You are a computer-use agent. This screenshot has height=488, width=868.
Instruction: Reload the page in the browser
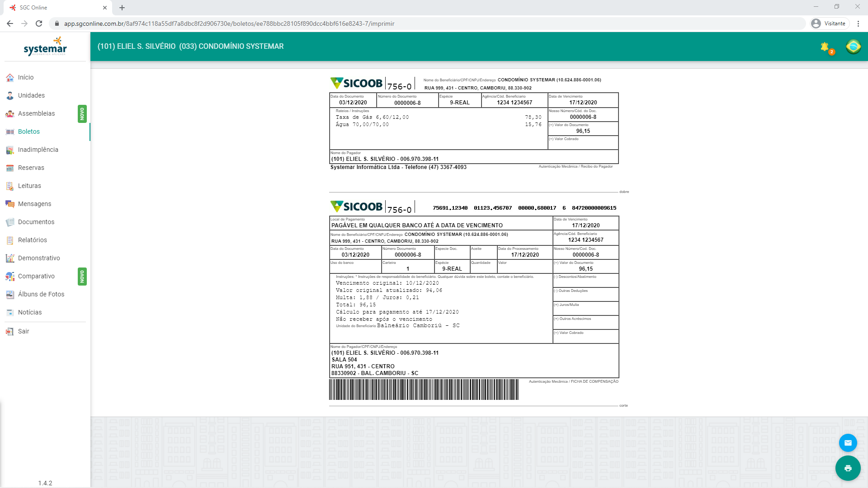[39, 23]
